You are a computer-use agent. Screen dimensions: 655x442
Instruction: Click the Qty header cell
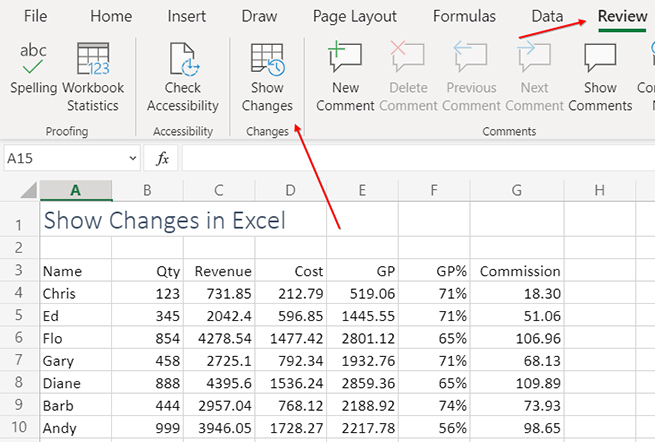(x=147, y=270)
